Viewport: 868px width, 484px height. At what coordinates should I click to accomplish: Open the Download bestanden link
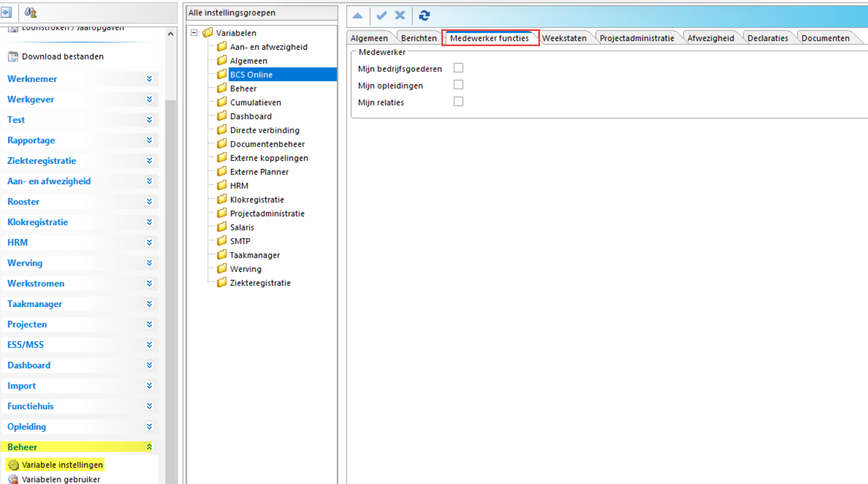click(63, 57)
